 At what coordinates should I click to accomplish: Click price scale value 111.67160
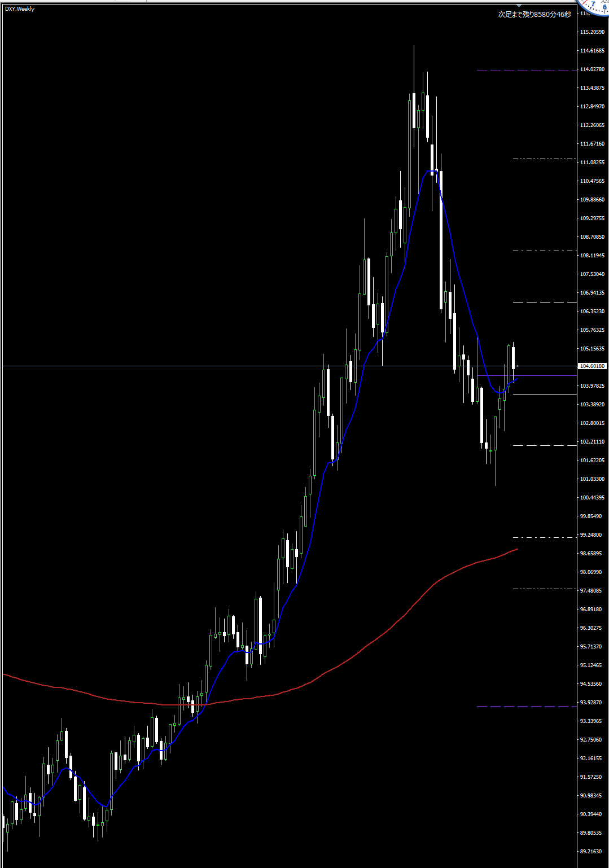[x=592, y=144]
